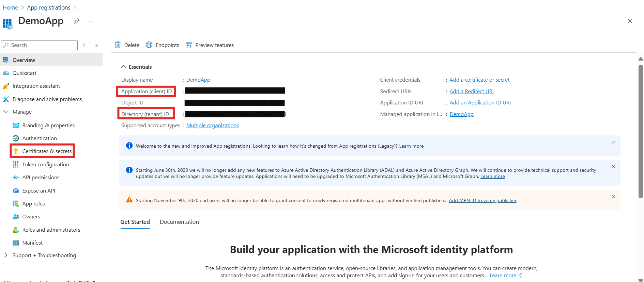Image resolution: width=644 pixels, height=282 pixels.
Task: Click the Application (client) ID label
Action: 147,92
